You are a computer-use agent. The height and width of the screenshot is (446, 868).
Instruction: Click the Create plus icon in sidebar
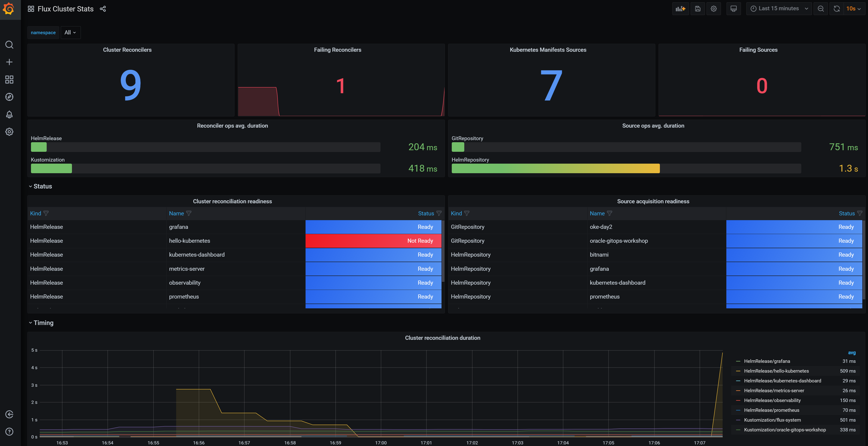(9, 62)
